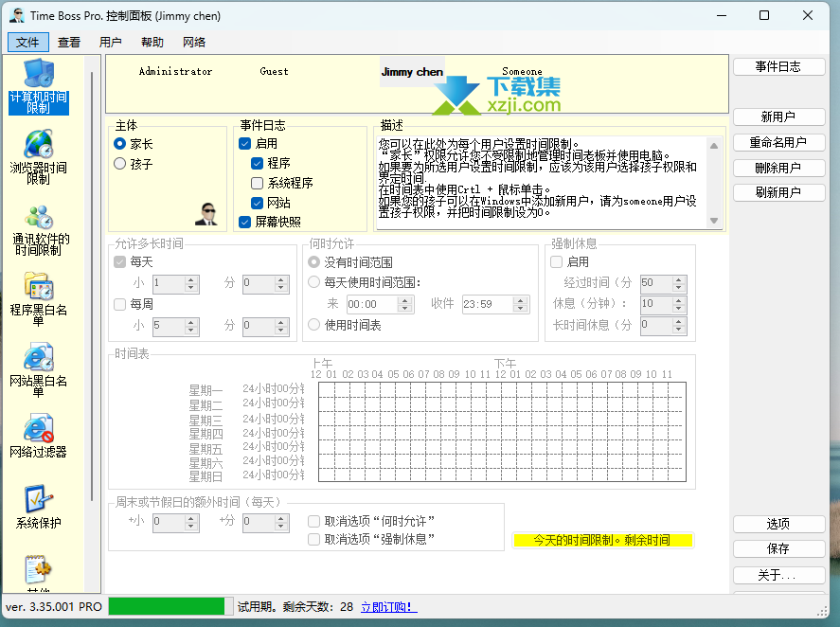
Task: Click the yellow 今天的时间限制 remaining time bar
Action: click(602, 540)
